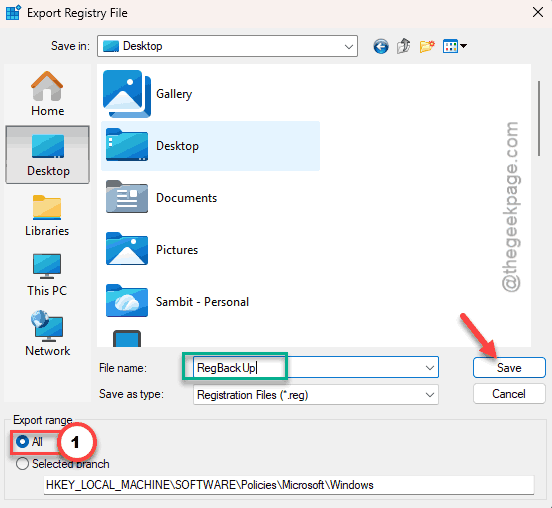Click the Cancel button
The image size is (552, 508).
509,394
